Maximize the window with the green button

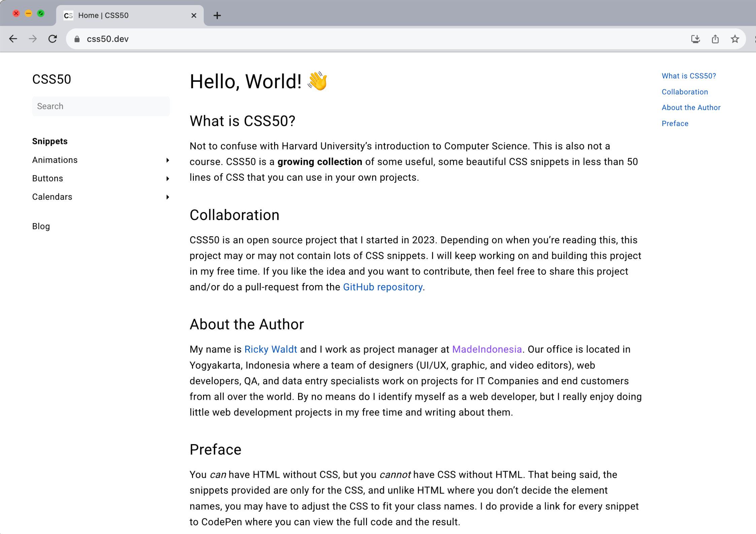[x=41, y=13]
